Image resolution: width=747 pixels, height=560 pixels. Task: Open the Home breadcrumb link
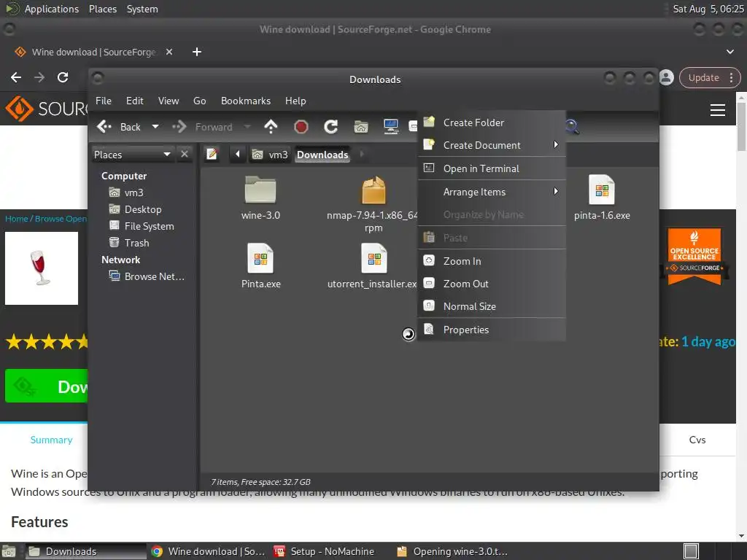pos(16,219)
